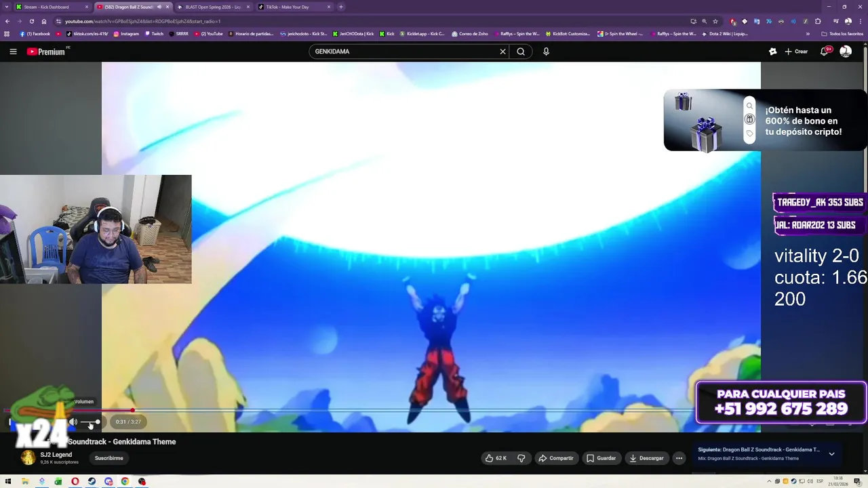Open the Todos los favoritos folder
This screenshot has width=868, height=488.
pos(842,33)
